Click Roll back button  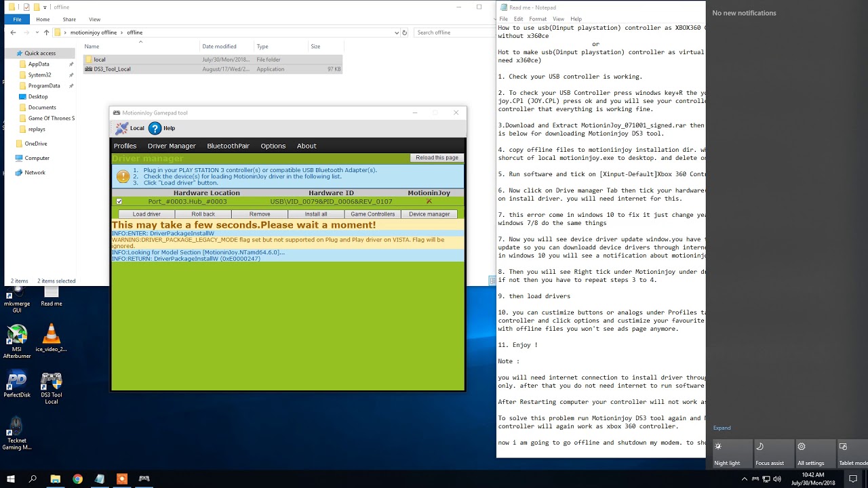203,214
